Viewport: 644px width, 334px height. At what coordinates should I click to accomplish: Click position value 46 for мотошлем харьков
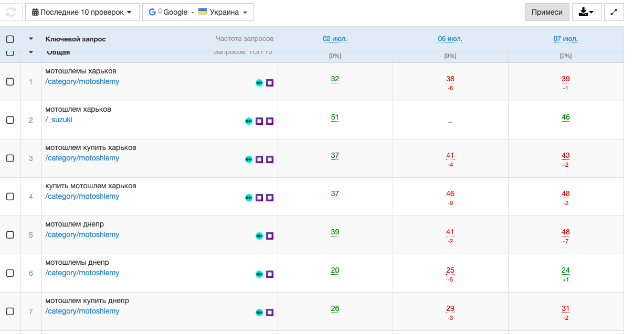(x=565, y=117)
